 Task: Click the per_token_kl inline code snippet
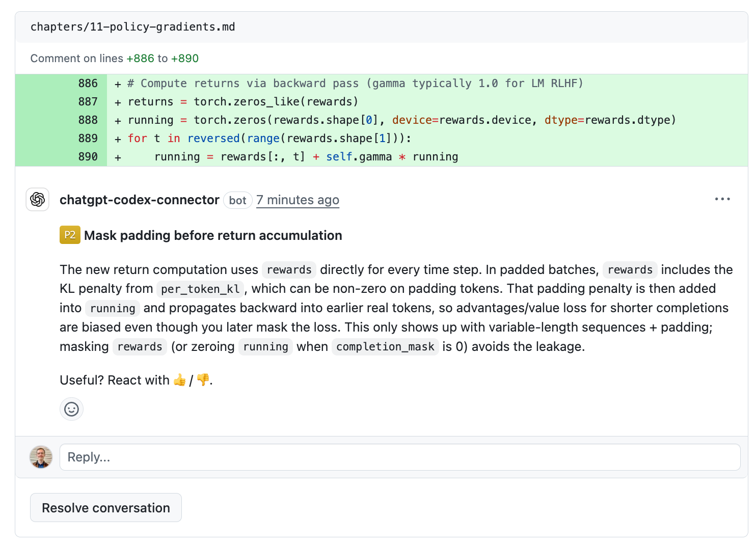200,289
